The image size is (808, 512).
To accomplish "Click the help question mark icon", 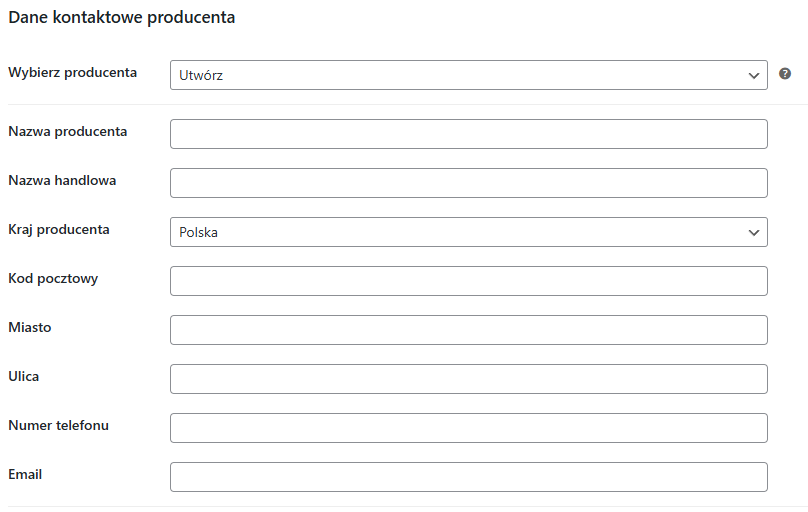I will 785,74.
